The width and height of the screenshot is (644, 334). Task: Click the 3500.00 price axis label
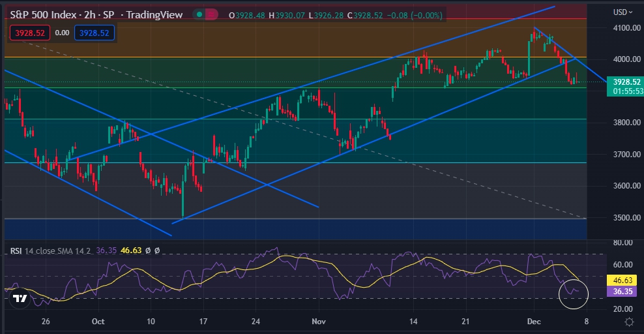pyautogui.click(x=627, y=218)
